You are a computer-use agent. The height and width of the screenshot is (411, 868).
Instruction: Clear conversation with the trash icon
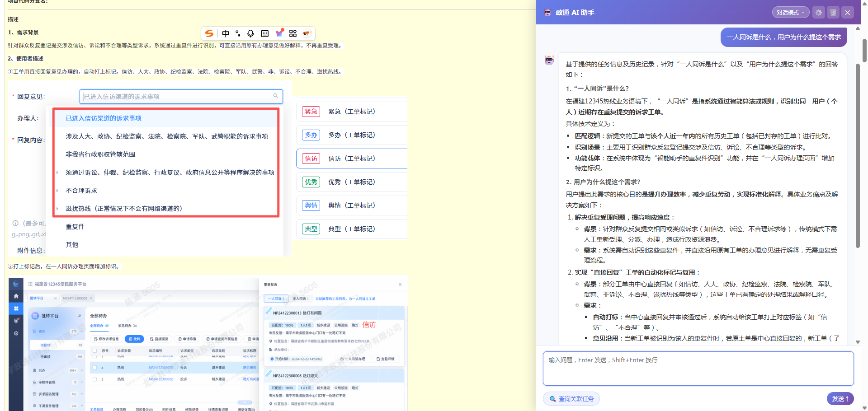point(833,13)
